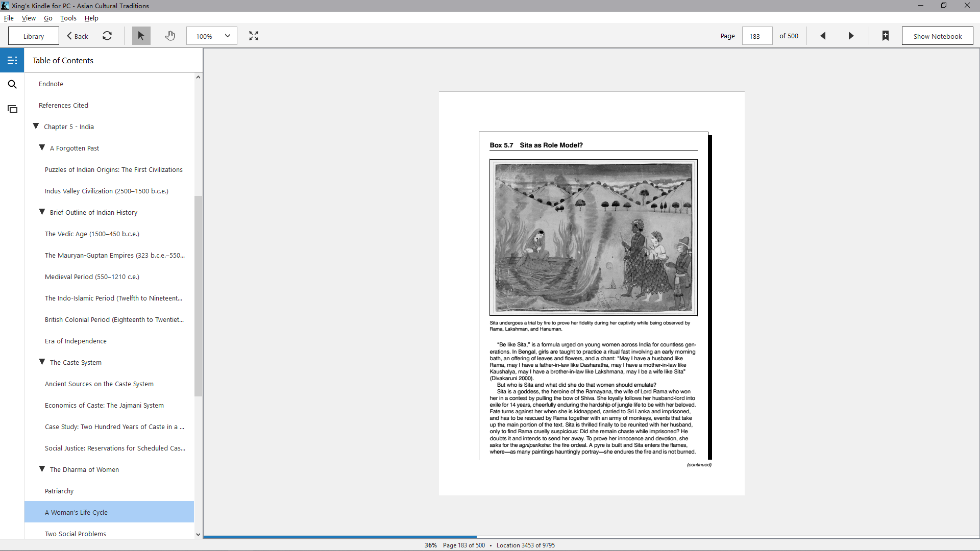Collapse A Forgotten Past section
The image size is (980, 551).
[x=42, y=147]
